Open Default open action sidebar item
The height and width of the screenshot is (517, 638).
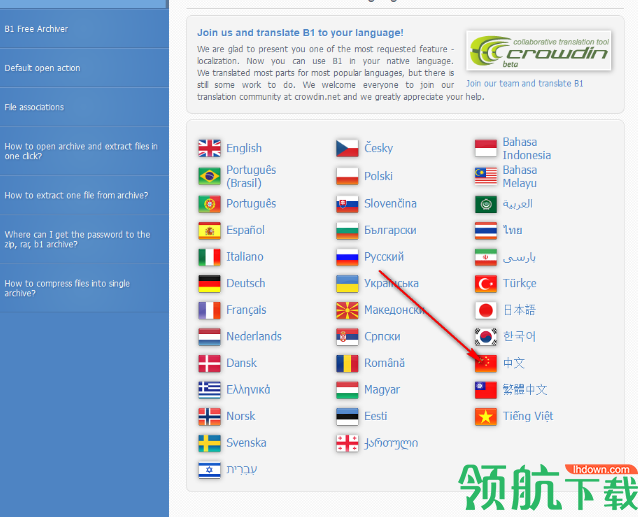(84, 68)
